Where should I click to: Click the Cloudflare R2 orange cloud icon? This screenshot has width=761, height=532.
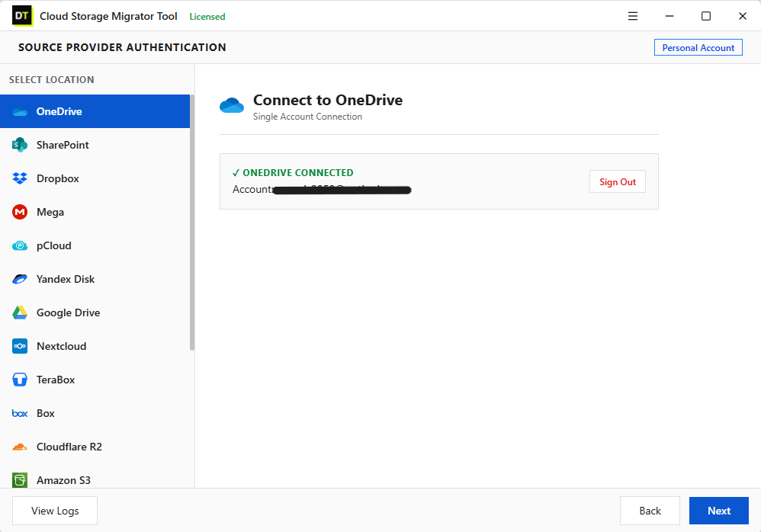tap(20, 447)
